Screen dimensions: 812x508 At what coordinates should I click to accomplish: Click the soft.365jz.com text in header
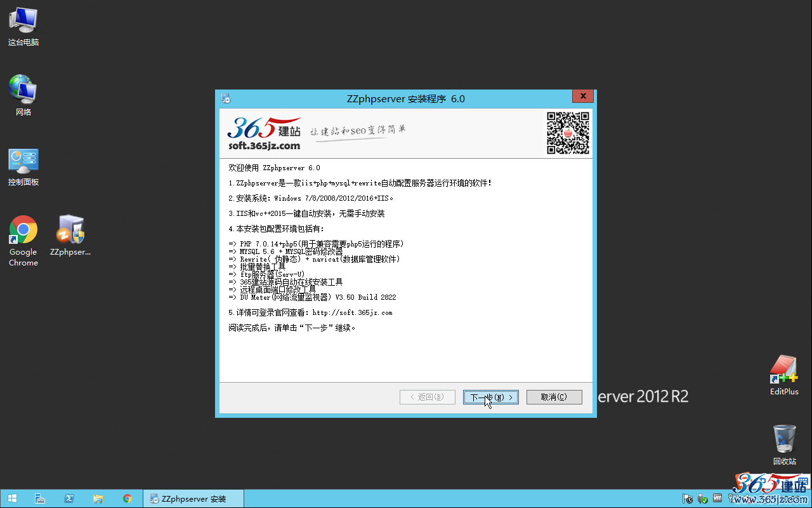coord(264,146)
